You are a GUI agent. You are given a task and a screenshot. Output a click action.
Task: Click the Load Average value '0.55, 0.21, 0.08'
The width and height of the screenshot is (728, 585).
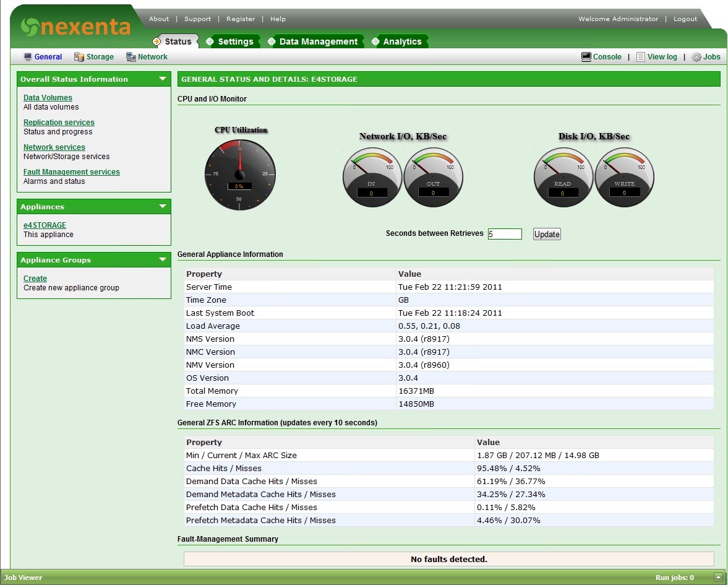tap(429, 326)
